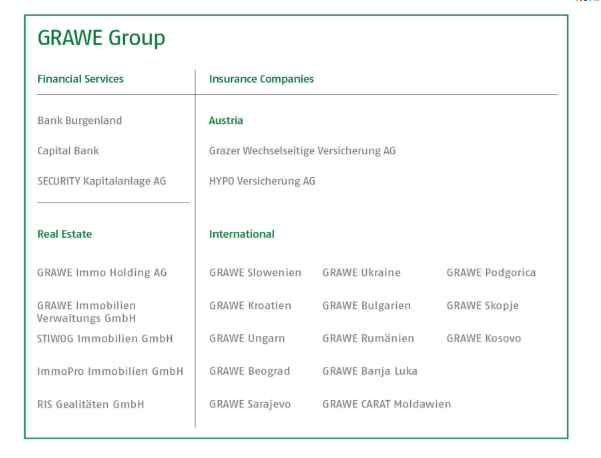601x458 pixels.
Task: Select STIWOG Immobilien GmbH
Action: click(105, 338)
